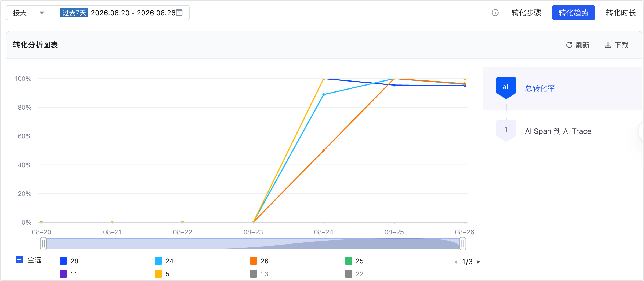Click the info help icon
Screen dimensions: 644x281
(495, 13)
